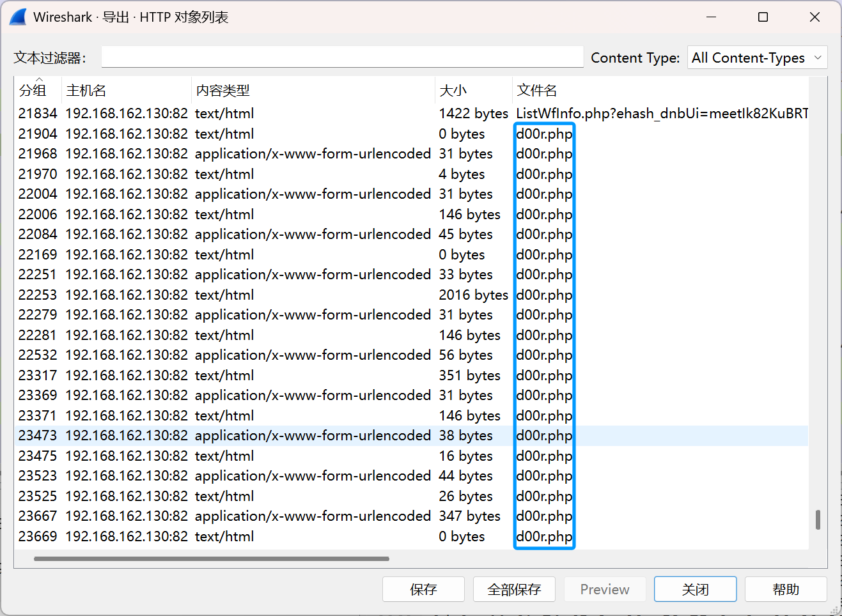Focus the text filter input field
The image size is (842, 616).
(342, 57)
